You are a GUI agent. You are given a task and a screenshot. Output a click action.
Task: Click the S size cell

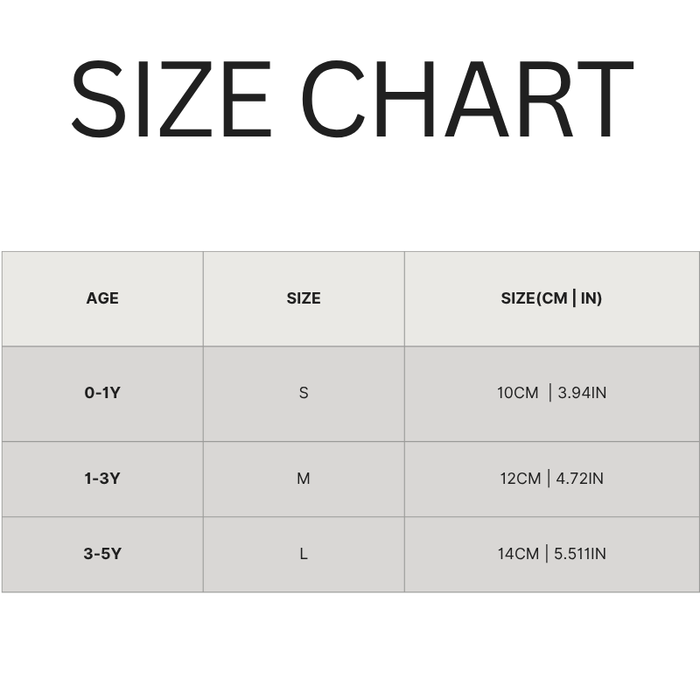303,393
